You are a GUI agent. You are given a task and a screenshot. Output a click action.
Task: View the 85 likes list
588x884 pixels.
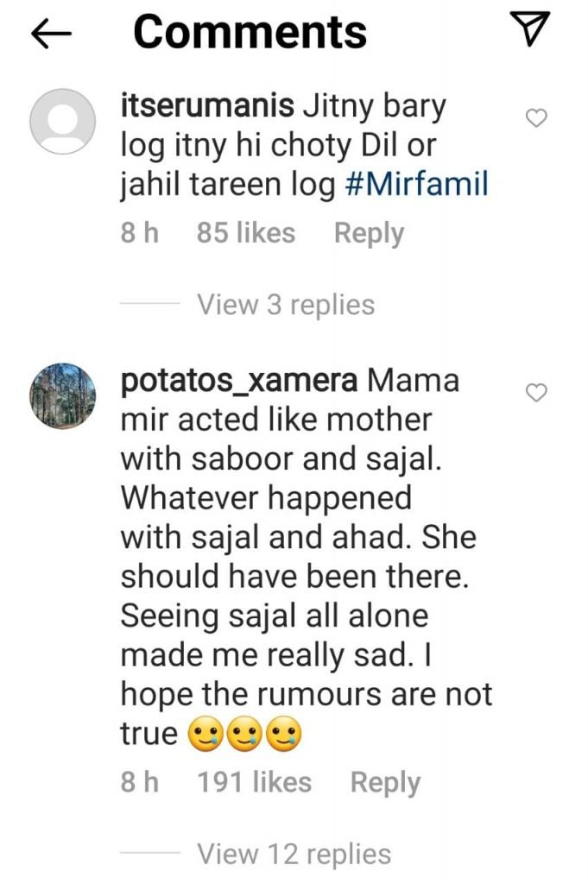point(245,233)
